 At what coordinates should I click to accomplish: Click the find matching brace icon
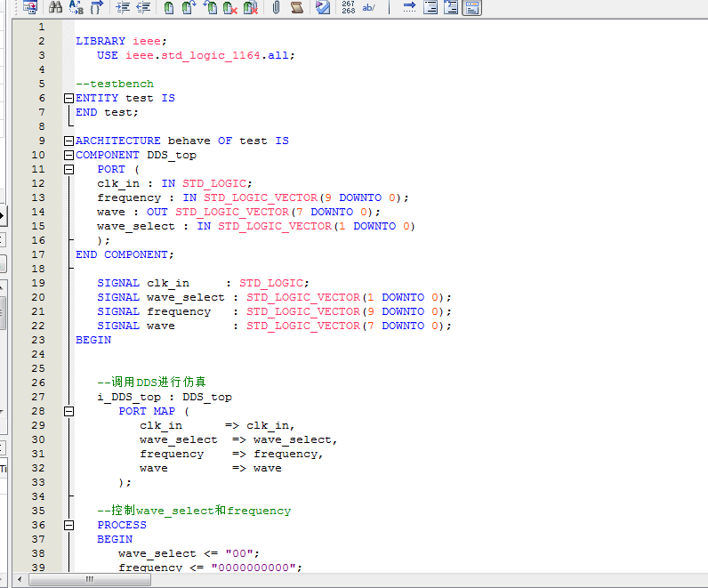[96, 8]
